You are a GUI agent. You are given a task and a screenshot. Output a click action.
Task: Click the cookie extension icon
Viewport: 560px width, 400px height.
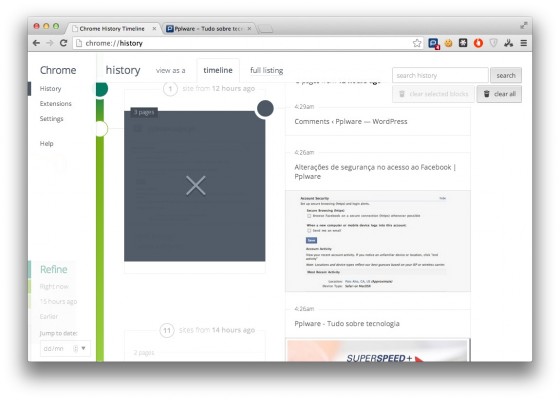pos(449,43)
